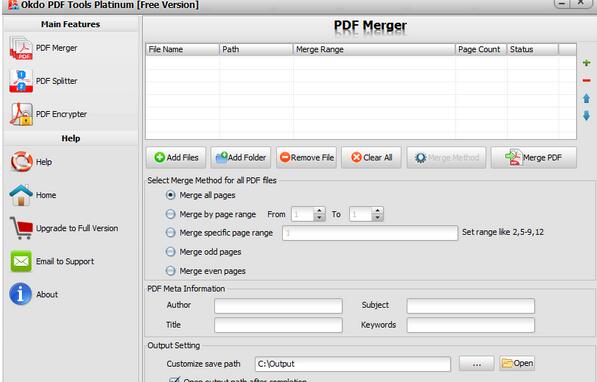
Task: Select the Merge by page range option
Action: tap(171, 214)
